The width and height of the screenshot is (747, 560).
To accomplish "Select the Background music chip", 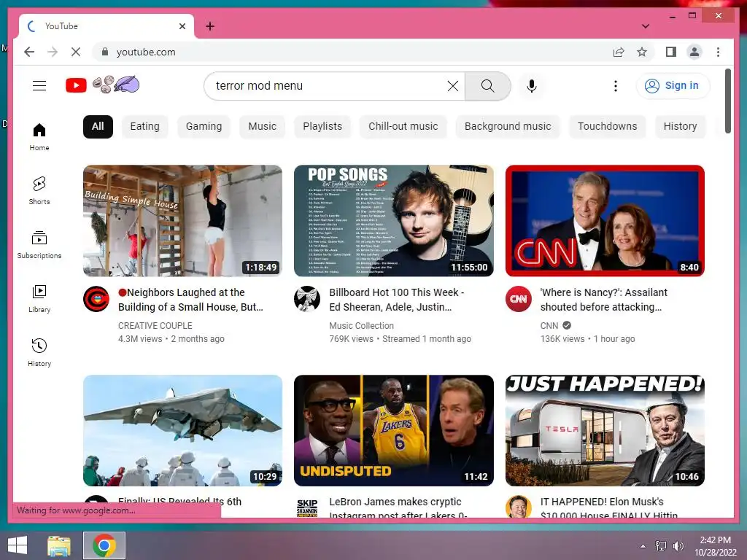I will (x=508, y=127).
